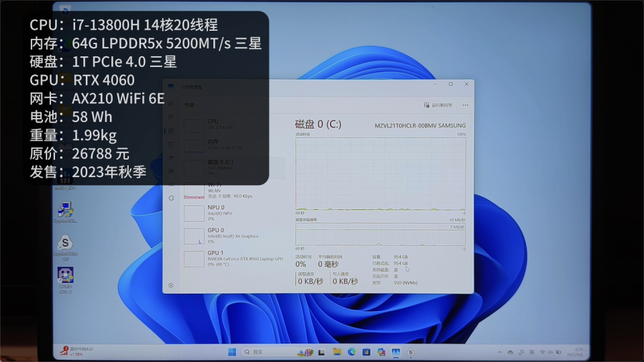The height and width of the screenshot is (362, 644).
Task: Launch Microsoft Edge from the taskbar
Action: pos(352,352)
